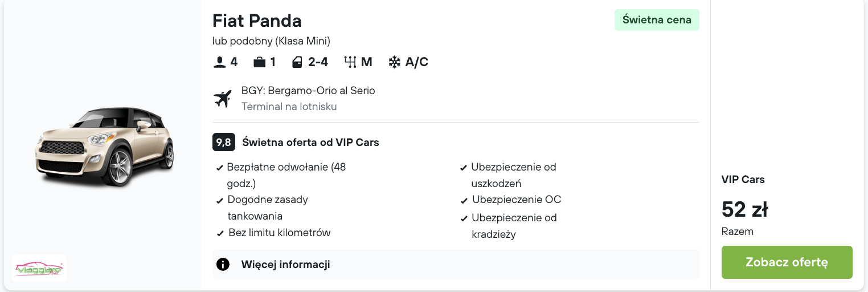This screenshot has width=868, height=292.
Task: Click the manual gearbox icon
Action: point(350,62)
